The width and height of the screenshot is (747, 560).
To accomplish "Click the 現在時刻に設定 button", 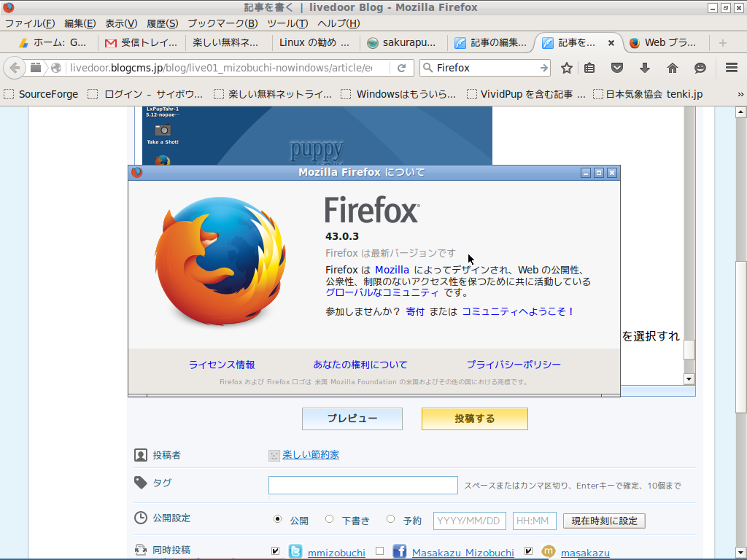I will 604,521.
